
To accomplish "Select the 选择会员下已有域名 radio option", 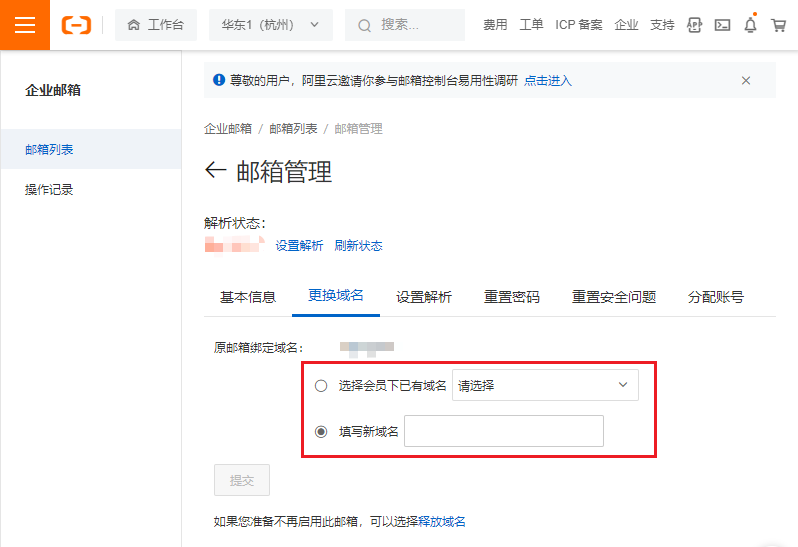I will tap(321, 386).
